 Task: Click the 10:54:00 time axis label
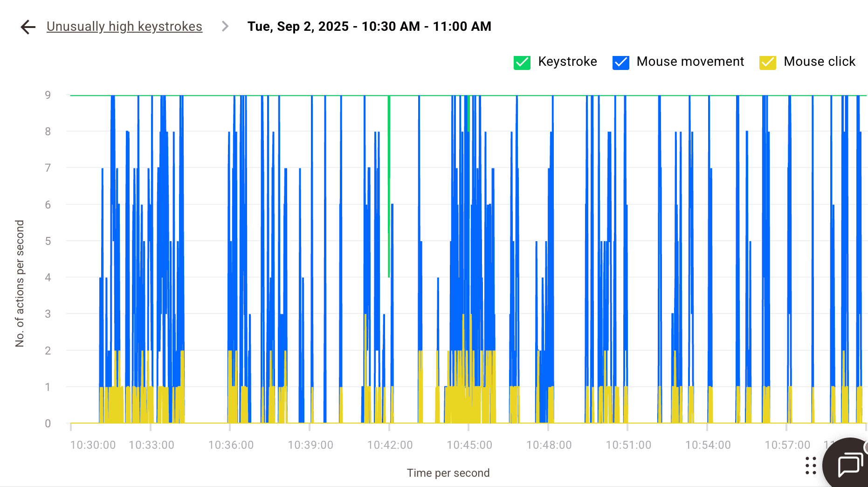pos(708,445)
